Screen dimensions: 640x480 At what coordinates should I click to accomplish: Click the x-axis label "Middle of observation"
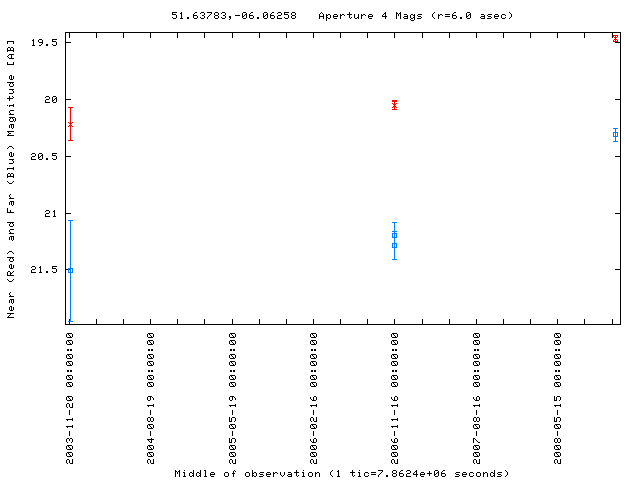[247, 474]
